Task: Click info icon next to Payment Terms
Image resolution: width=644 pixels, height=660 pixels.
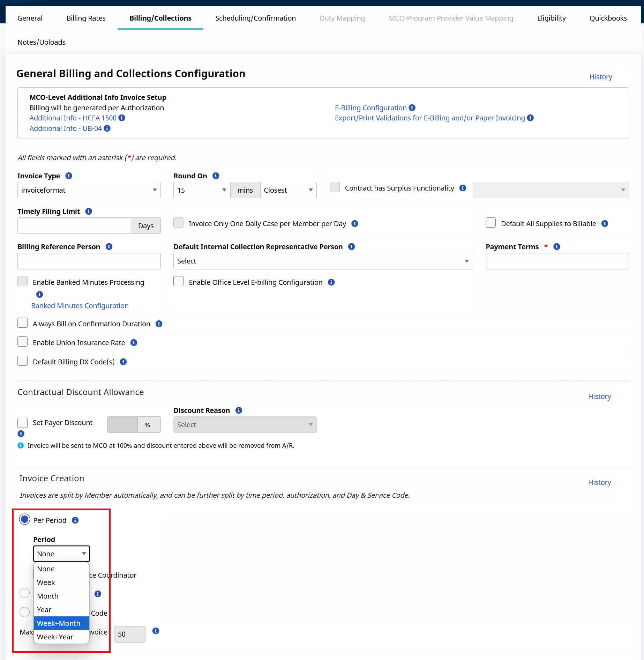Action: 557,247
